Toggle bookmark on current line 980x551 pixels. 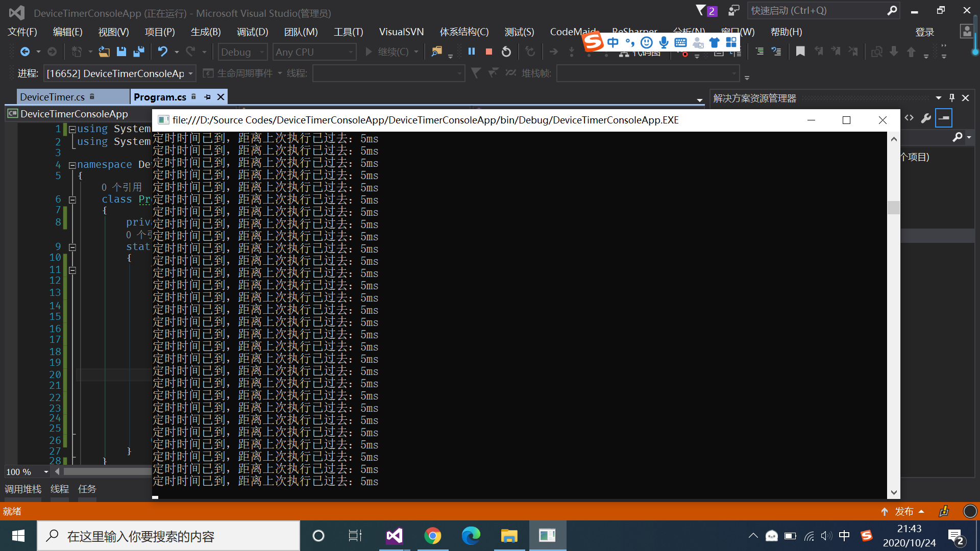[x=800, y=52]
